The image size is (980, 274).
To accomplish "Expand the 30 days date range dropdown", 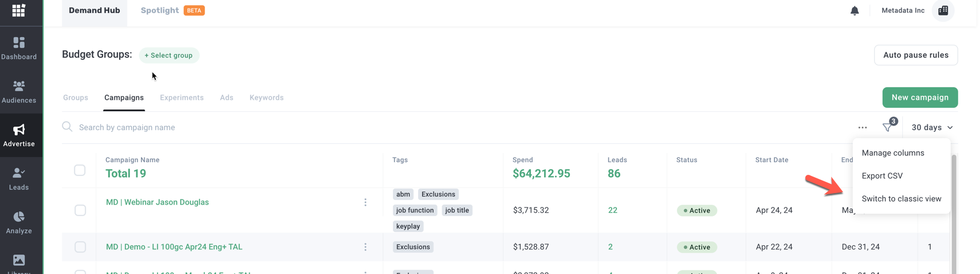I will point(932,127).
